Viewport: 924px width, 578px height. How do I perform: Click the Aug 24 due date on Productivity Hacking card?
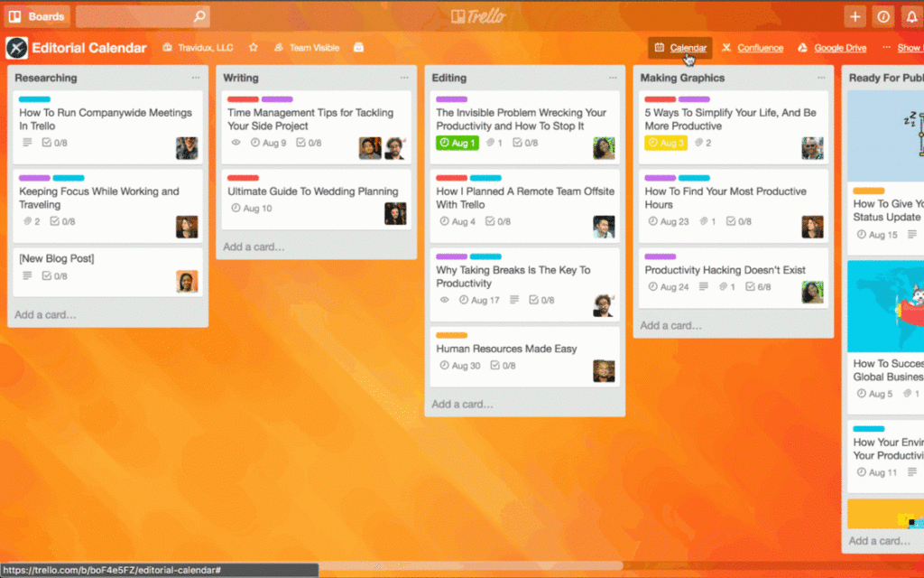click(x=669, y=286)
